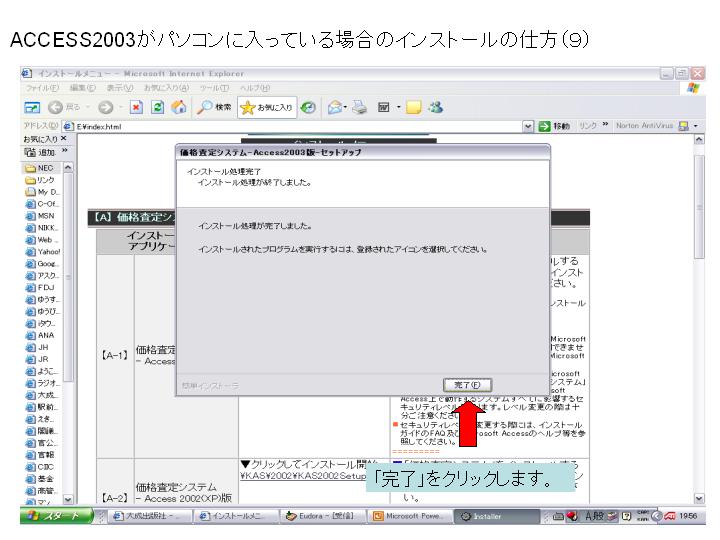Click the Forward arrow toolbar button
720x540 pixels.
(106, 107)
